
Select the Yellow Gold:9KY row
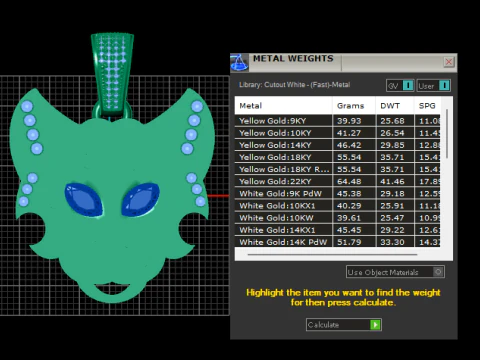click(x=338, y=121)
